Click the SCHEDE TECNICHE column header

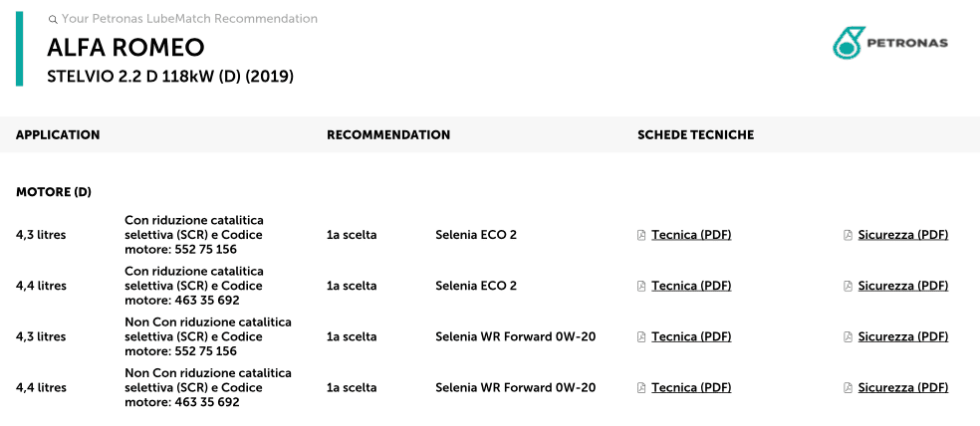point(695,134)
